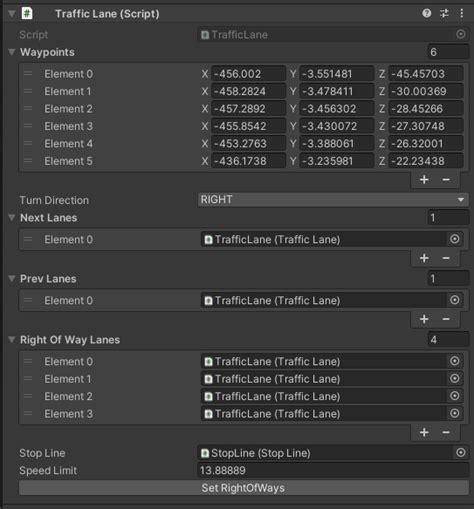Collapse the Right Of Way Lanes foldout
Image resolution: width=474 pixels, height=509 pixels.
click(x=12, y=340)
